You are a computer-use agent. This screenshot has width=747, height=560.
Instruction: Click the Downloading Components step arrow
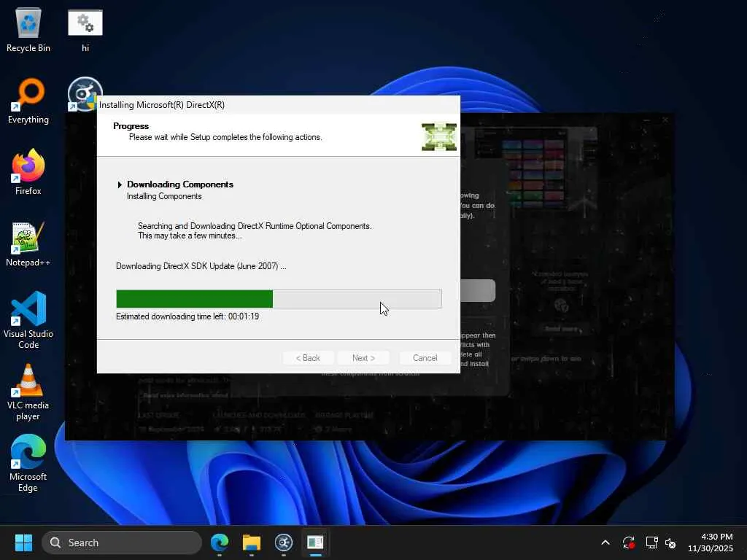pyautogui.click(x=120, y=184)
